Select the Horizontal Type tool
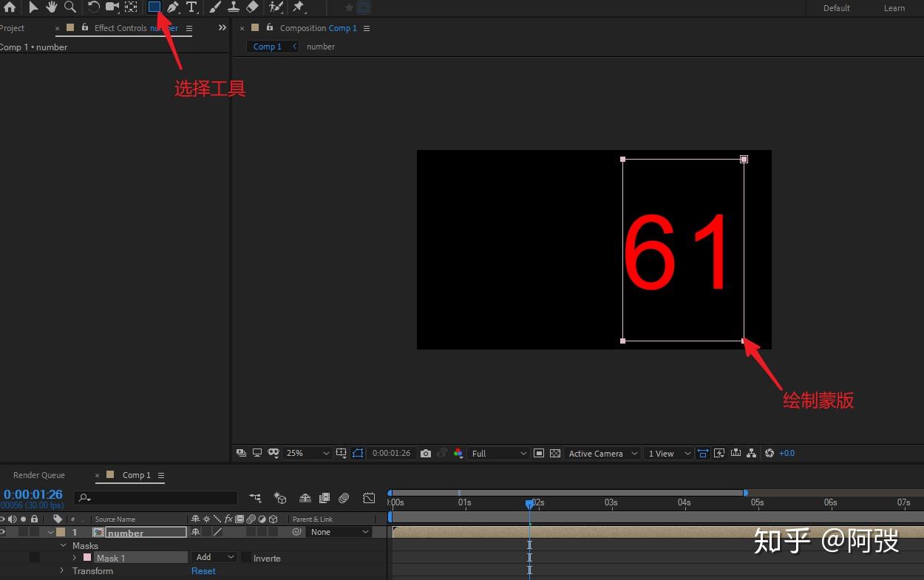This screenshot has width=924, height=580. coord(191,7)
